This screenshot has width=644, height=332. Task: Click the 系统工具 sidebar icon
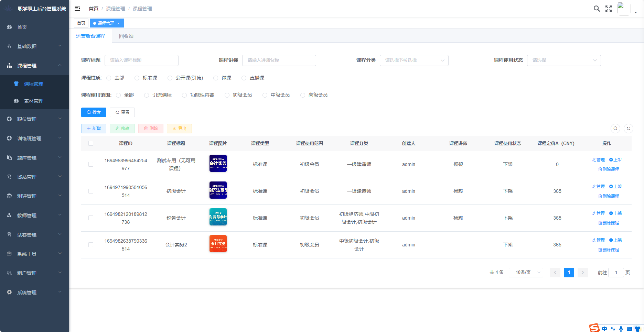9,254
